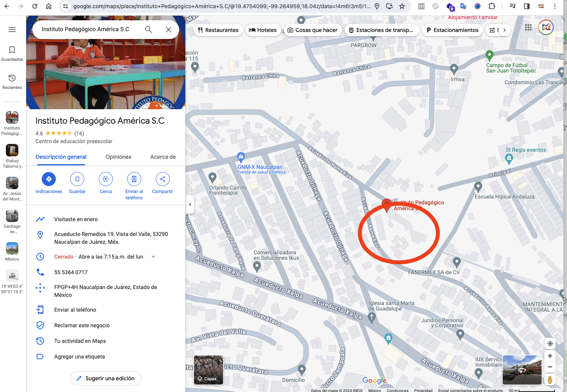The width and height of the screenshot is (567, 392).
Task: Open recent Santiago entry
Action: (12, 222)
